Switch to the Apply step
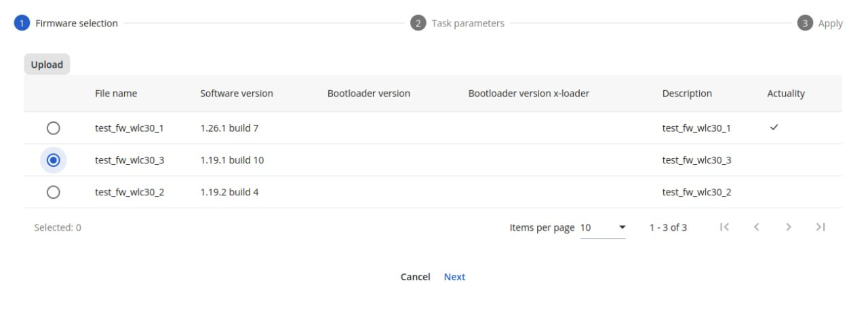The width and height of the screenshot is (868, 325). click(x=830, y=23)
